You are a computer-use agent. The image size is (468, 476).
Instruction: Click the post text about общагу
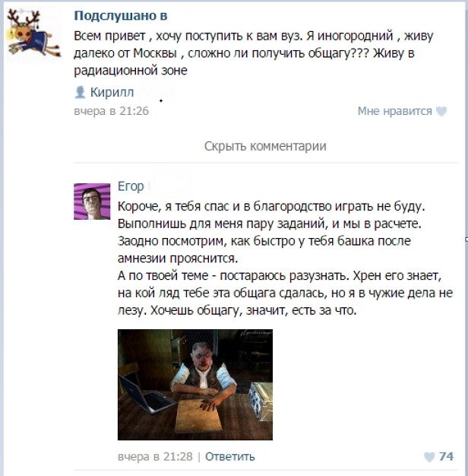point(254,53)
